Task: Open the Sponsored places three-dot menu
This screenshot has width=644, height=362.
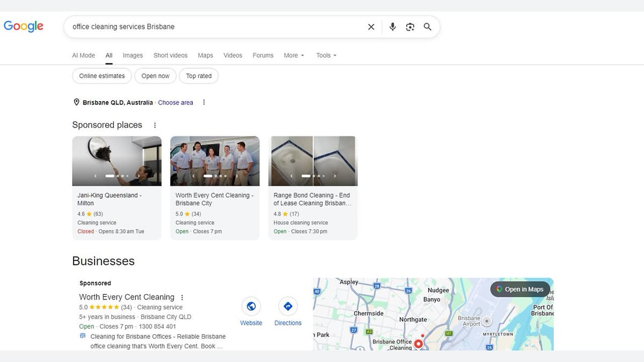Action: (x=155, y=125)
